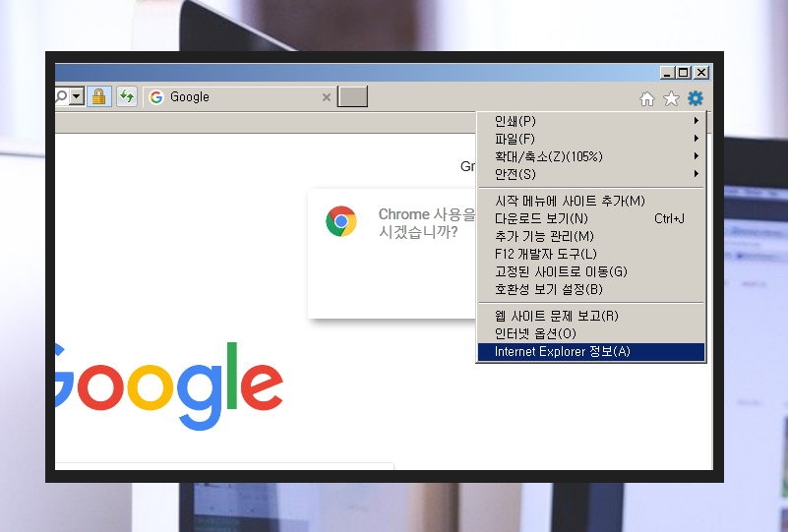788x532 pixels.
Task: Open 호환성 보기 설정(B)
Action: 590,289
